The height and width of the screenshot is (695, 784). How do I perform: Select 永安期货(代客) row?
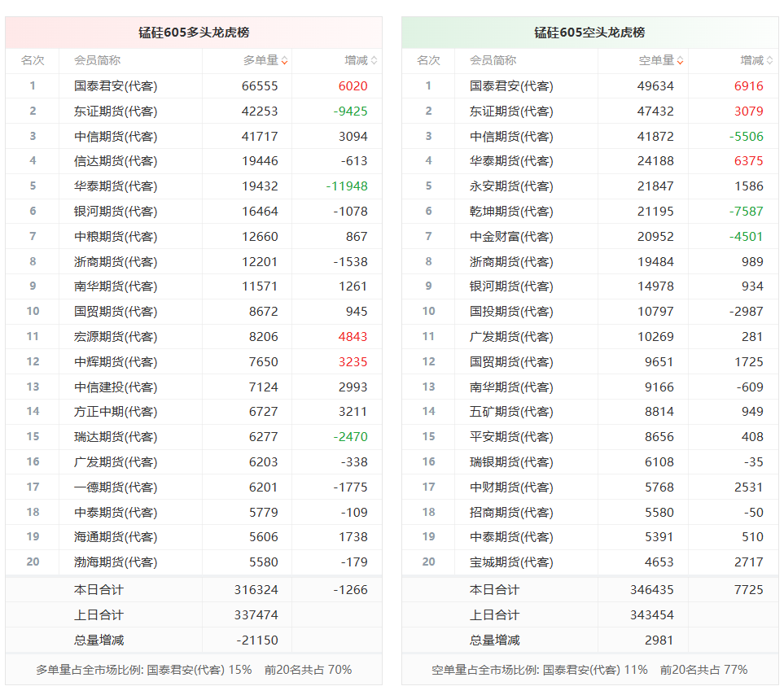[x=590, y=186]
